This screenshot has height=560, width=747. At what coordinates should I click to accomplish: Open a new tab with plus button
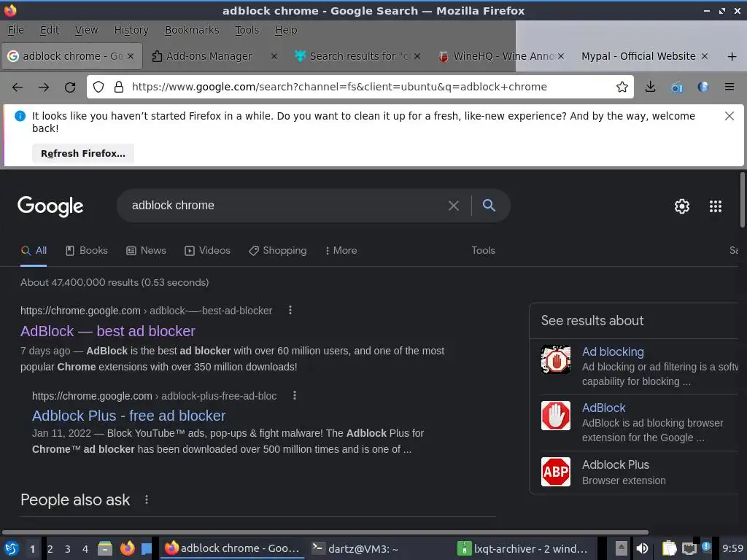click(732, 57)
